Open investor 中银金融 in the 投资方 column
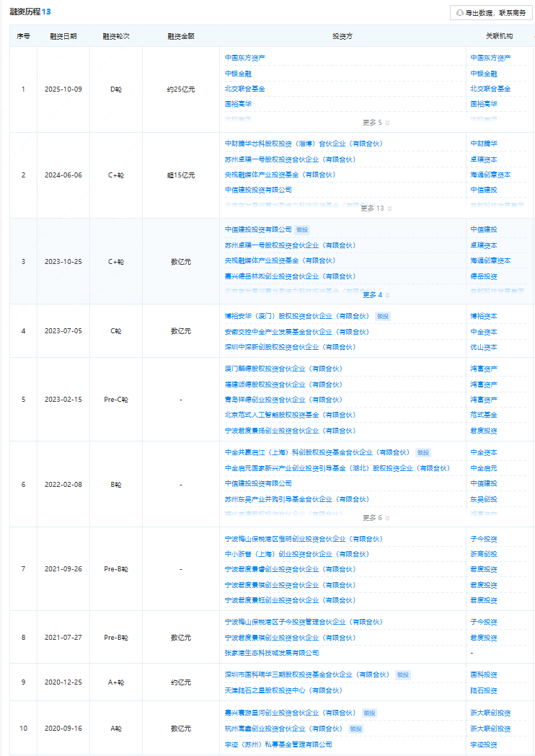Viewport: 535px width, 756px height. 238,74
